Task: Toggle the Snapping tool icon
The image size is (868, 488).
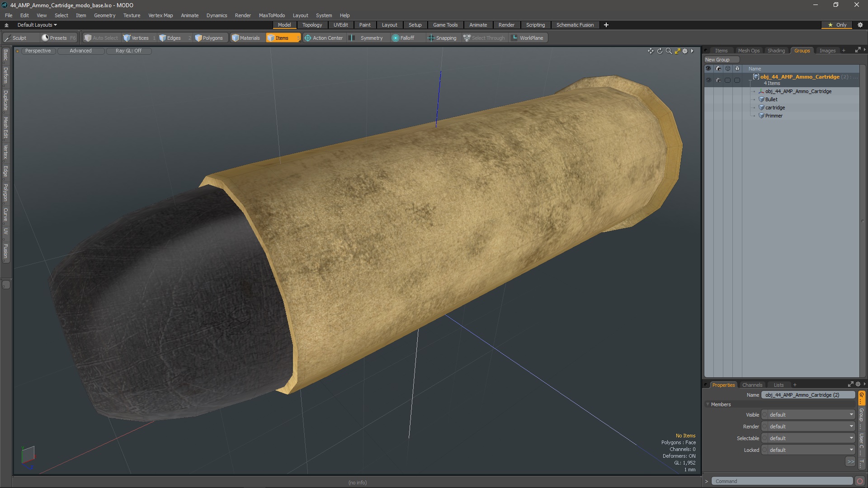Action: 431,38
